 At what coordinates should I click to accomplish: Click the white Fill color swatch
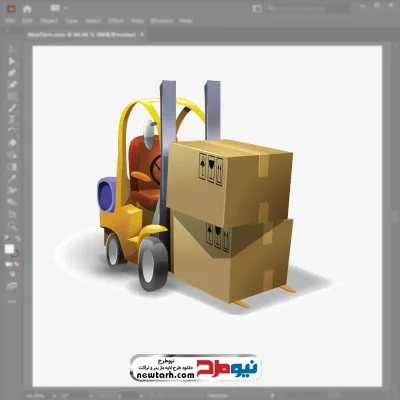(x=9, y=249)
